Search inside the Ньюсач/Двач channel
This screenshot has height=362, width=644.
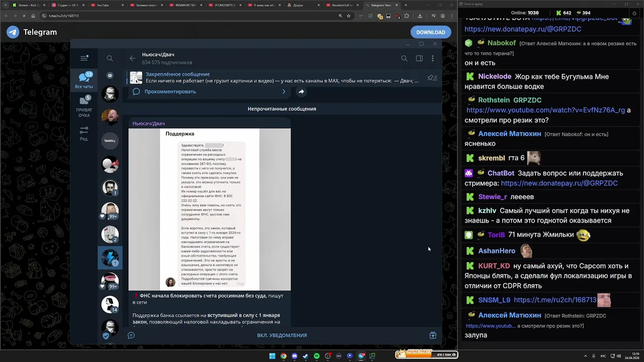point(404,58)
